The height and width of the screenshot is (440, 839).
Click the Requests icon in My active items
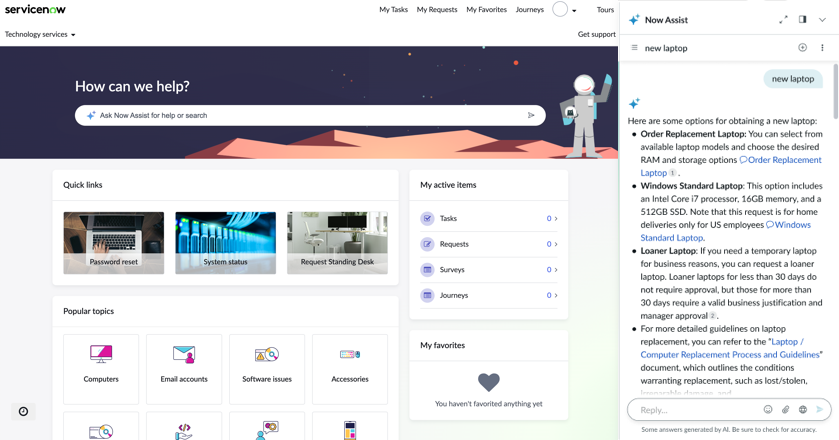(427, 244)
